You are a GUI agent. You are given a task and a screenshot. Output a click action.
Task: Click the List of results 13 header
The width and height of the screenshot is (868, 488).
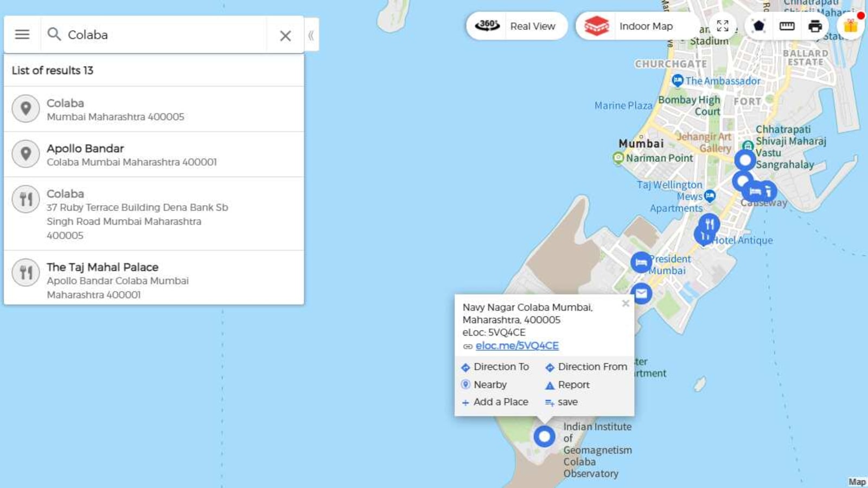tap(53, 70)
